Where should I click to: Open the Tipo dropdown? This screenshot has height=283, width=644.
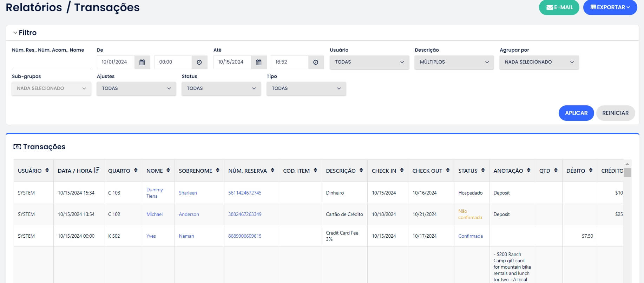coord(306,88)
